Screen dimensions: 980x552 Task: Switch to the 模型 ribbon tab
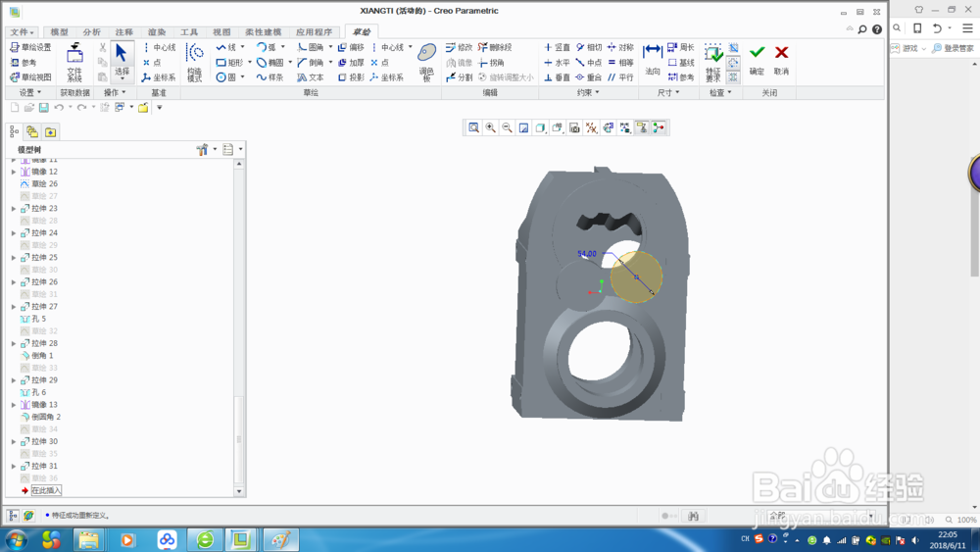point(59,32)
